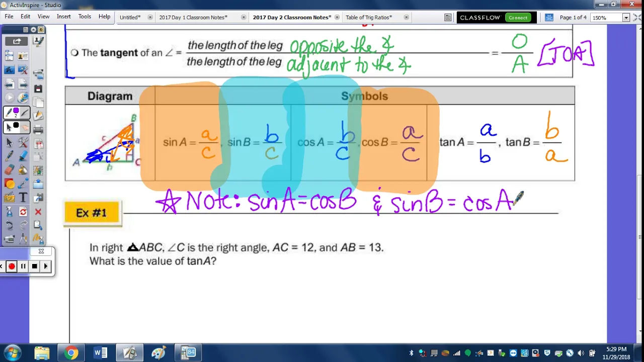Open Google Chrome from the taskbar
This screenshot has width=644, height=362.
point(71,353)
